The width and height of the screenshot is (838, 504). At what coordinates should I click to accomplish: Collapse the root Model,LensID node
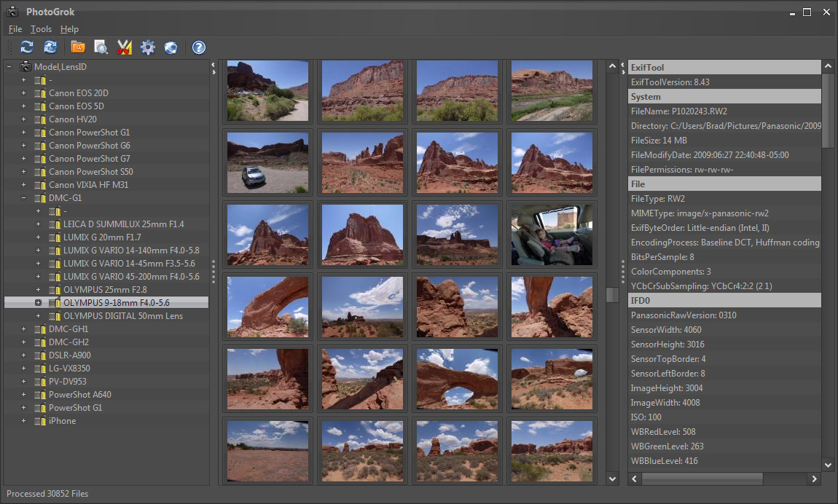pyautogui.click(x=9, y=67)
